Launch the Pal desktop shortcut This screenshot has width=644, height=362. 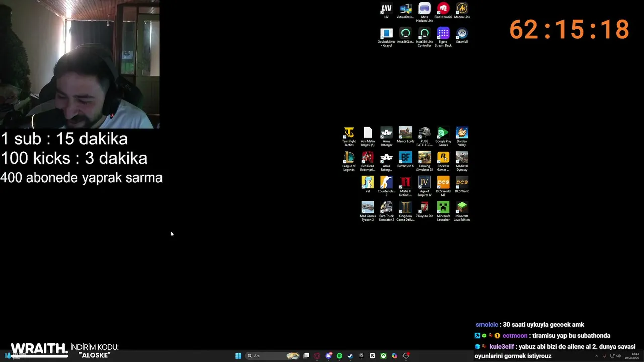click(x=368, y=185)
